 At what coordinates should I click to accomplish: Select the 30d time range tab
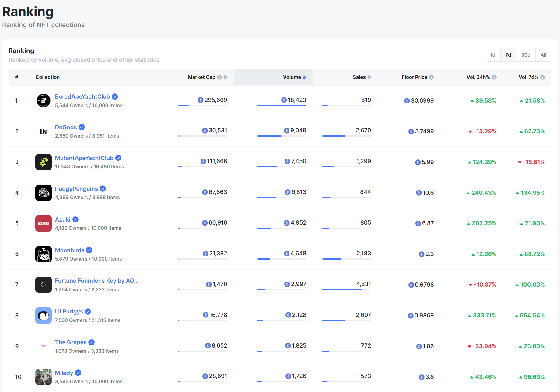tap(526, 55)
